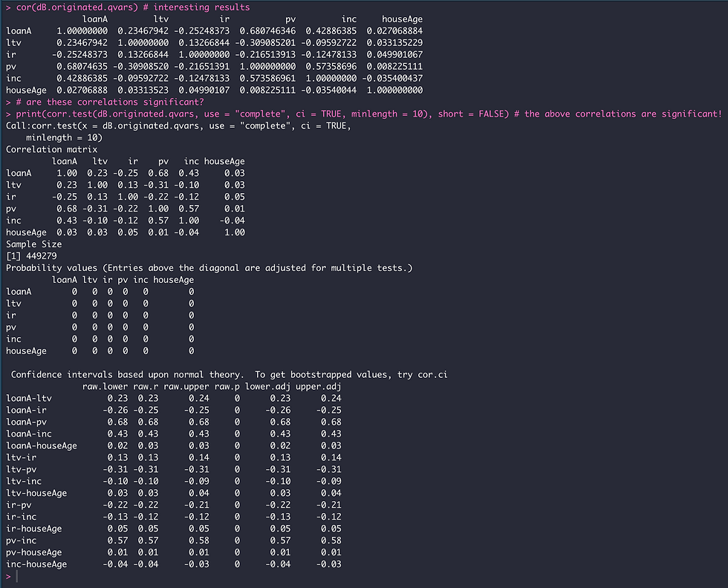Click the 'raw.r' column header
Image resolution: width=728 pixels, height=588 pixels.
(146, 387)
